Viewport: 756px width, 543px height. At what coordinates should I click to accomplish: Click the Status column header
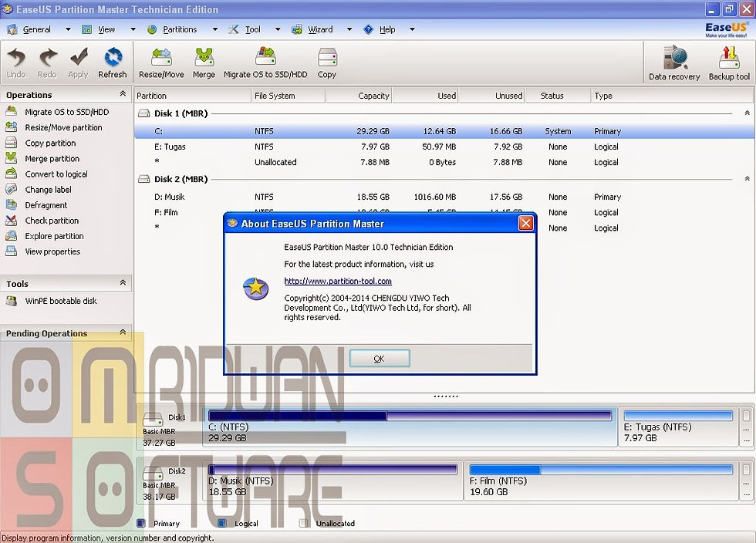(x=558, y=96)
